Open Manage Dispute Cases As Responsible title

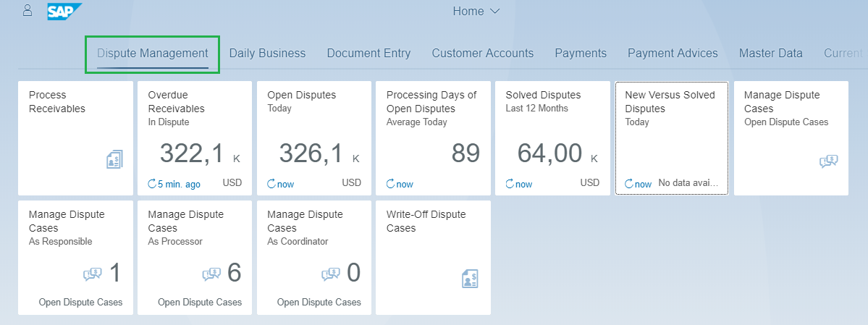(67, 221)
